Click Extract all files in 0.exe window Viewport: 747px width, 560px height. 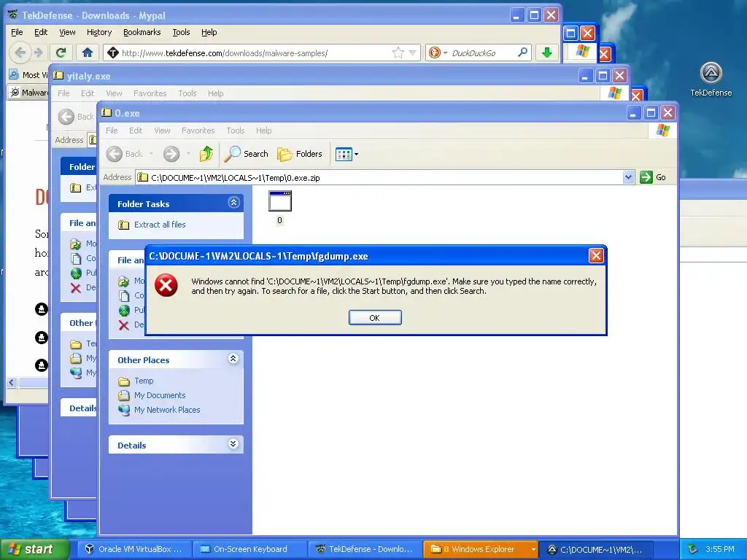click(x=160, y=225)
